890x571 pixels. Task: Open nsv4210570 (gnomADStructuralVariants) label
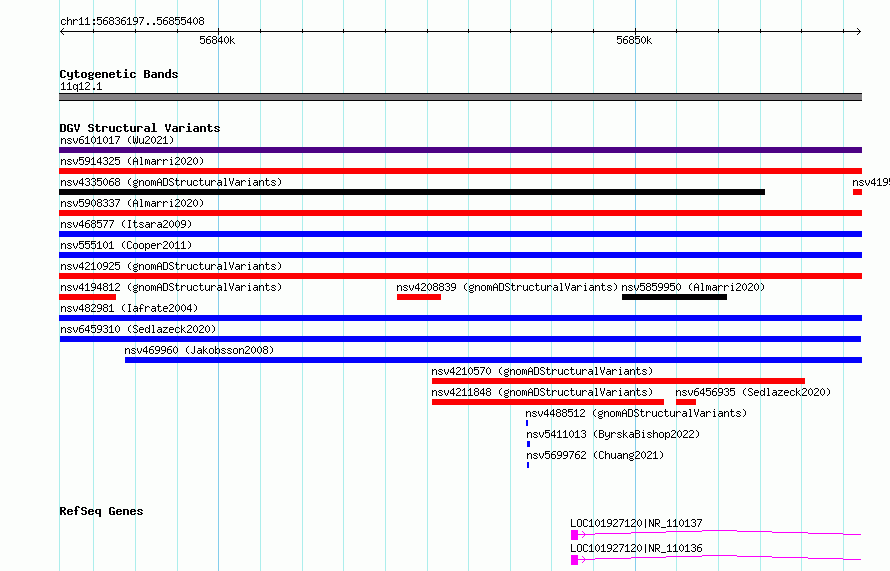coord(542,371)
